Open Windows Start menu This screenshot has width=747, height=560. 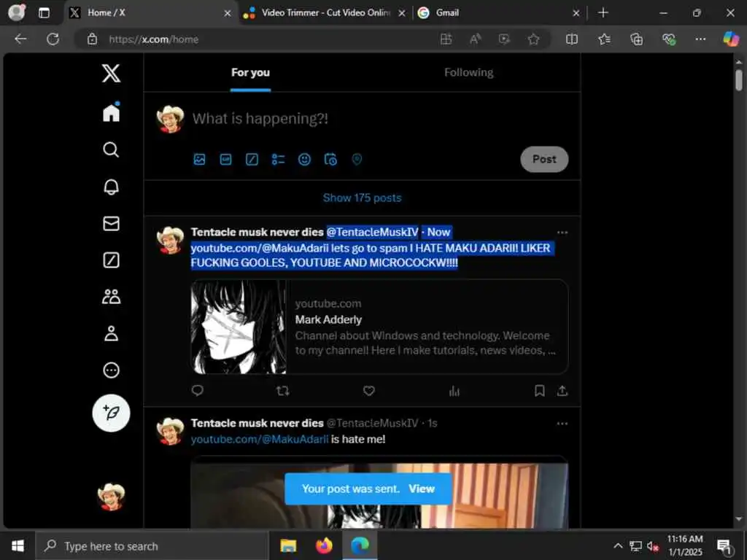[x=18, y=545]
